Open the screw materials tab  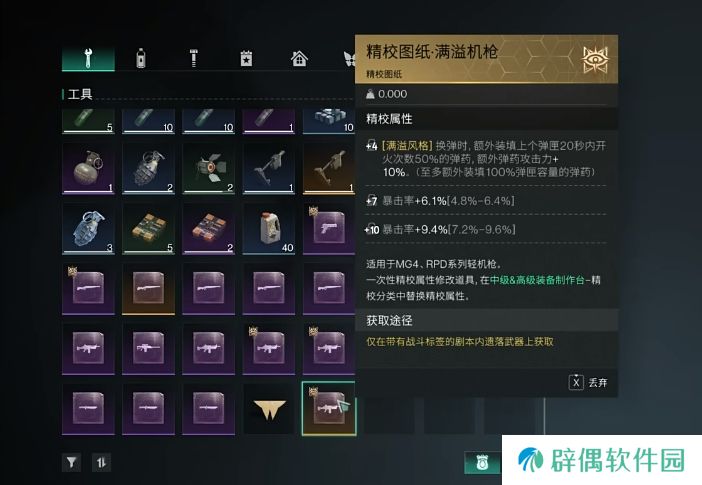[193, 58]
